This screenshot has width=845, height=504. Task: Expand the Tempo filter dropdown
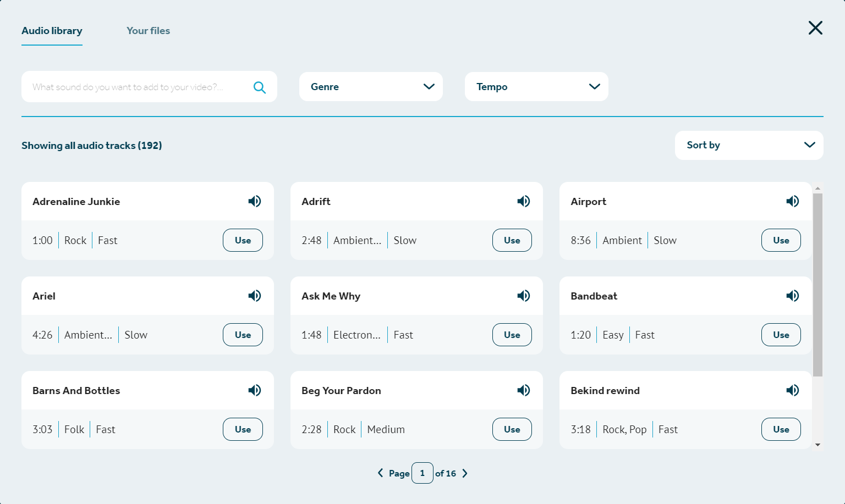pyautogui.click(x=536, y=87)
